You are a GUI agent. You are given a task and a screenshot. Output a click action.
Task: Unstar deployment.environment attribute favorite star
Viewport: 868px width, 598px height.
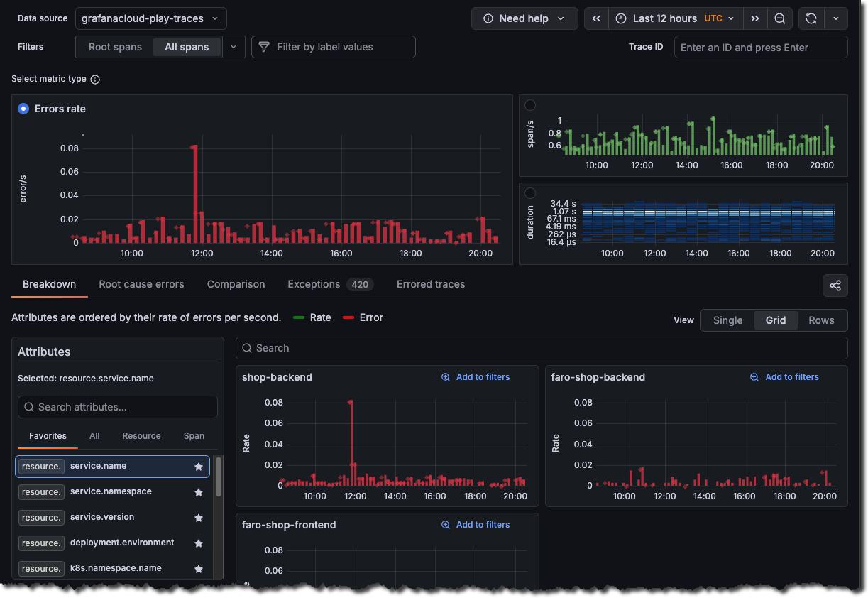click(198, 543)
